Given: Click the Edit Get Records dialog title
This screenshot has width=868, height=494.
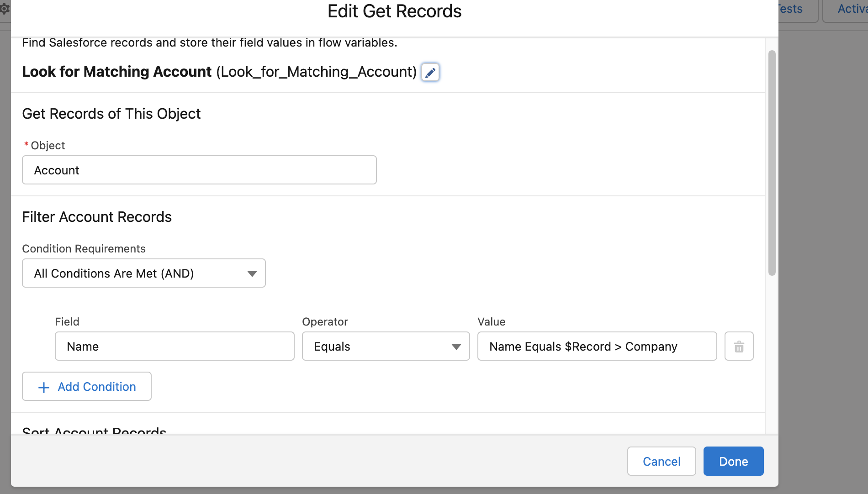Looking at the screenshot, I should [394, 11].
